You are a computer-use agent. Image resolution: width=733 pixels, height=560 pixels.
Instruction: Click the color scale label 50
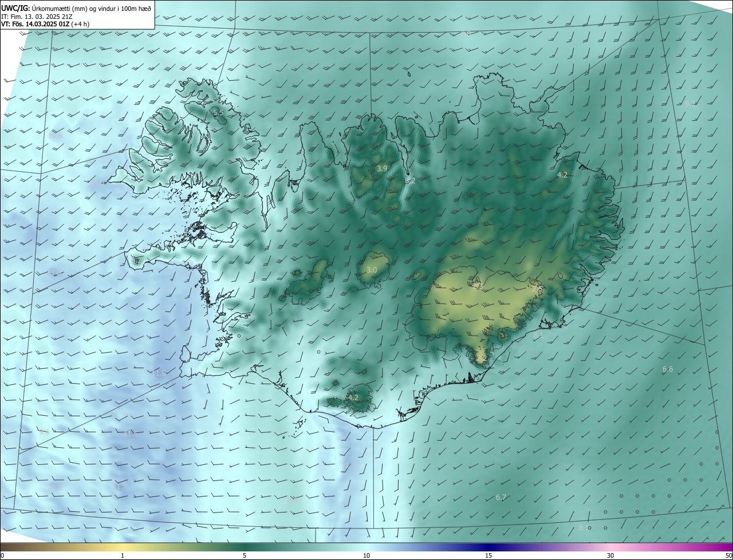[728, 556]
